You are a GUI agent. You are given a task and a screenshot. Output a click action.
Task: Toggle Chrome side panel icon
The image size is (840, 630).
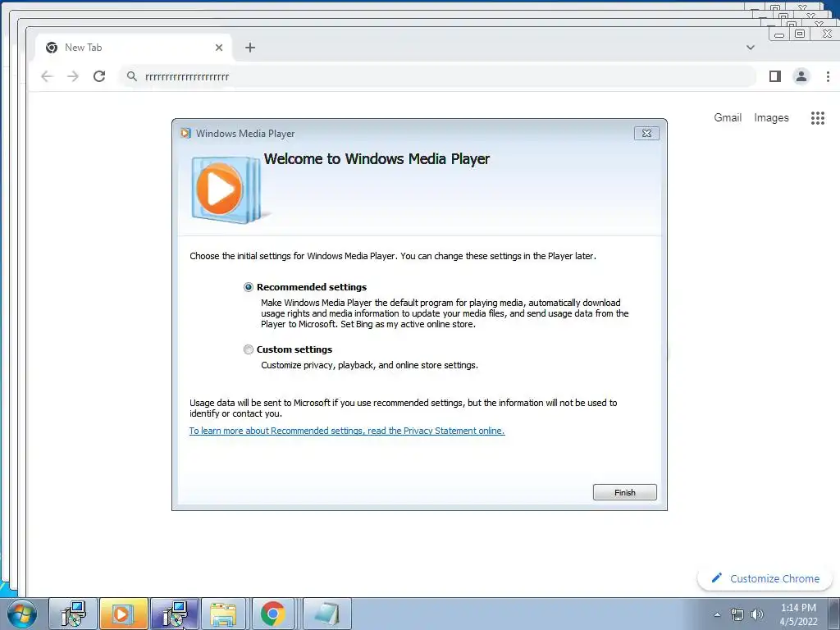(x=774, y=76)
